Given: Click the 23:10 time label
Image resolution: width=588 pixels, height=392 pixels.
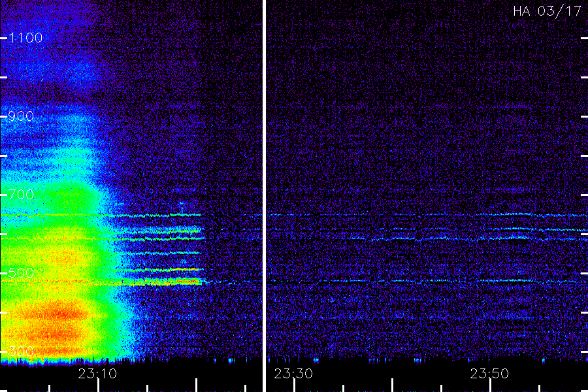Looking at the screenshot, I should coord(97,374).
